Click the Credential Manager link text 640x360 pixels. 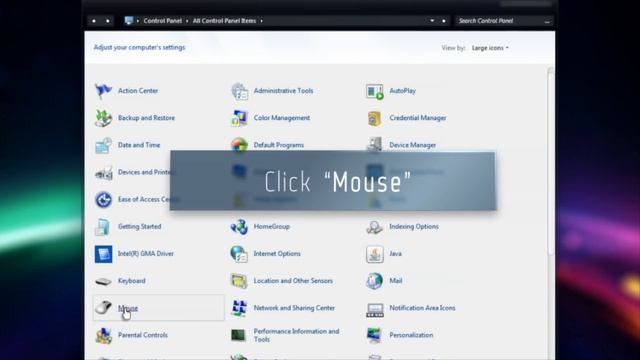[418, 118]
